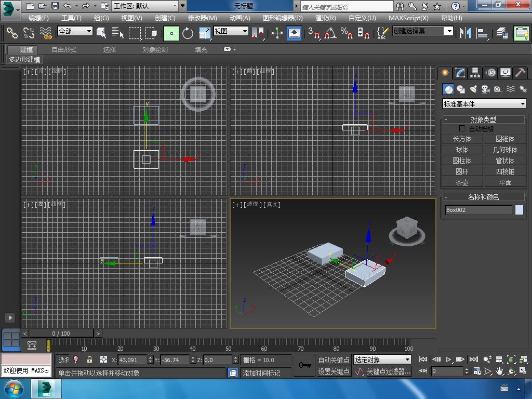Image resolution: width=532 pixels, height=399 pixels.
Task: Click the object color swatch beside Box002
Action: 519,210
